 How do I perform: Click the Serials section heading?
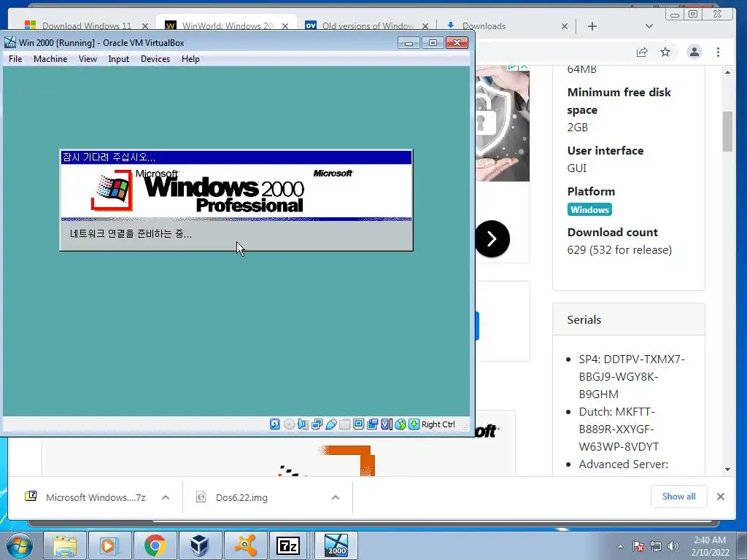584,319
